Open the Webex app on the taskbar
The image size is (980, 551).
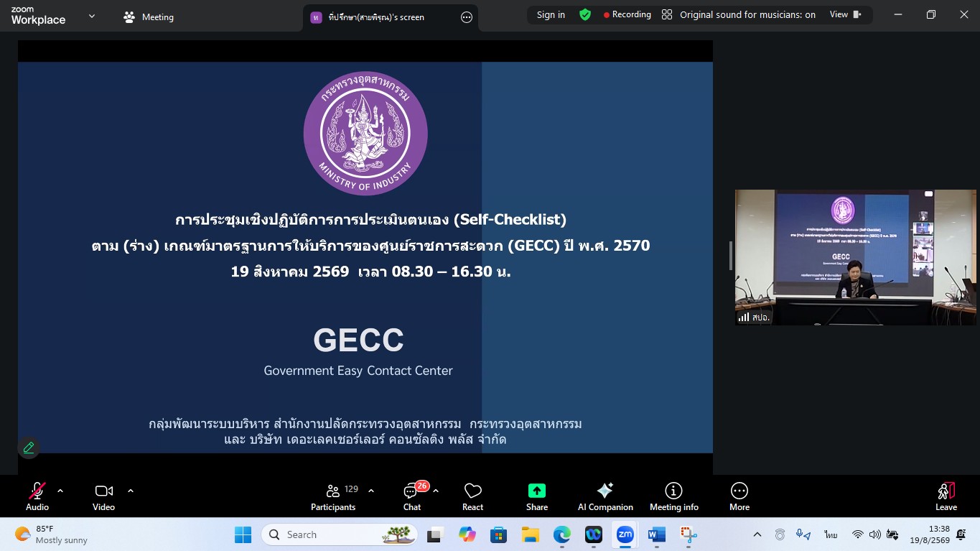tap(593, 534)
